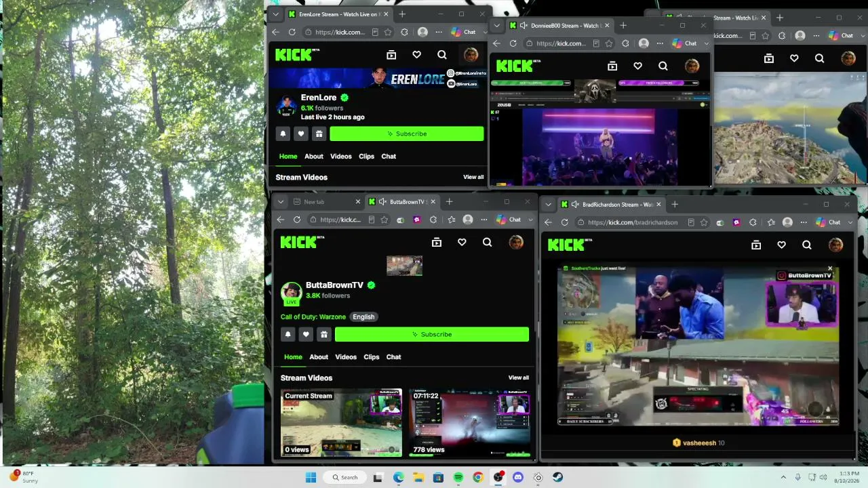Screen dimensions: 868x488
Task: Favorite the page with star in BradRichardson window
Action: point(703,222)
